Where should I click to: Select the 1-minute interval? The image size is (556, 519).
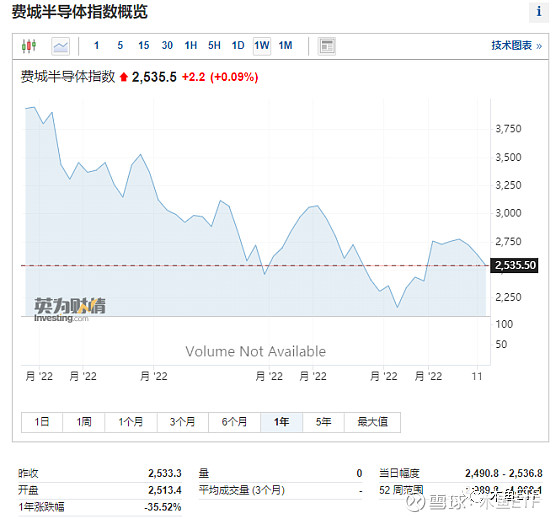pos(96,45)
